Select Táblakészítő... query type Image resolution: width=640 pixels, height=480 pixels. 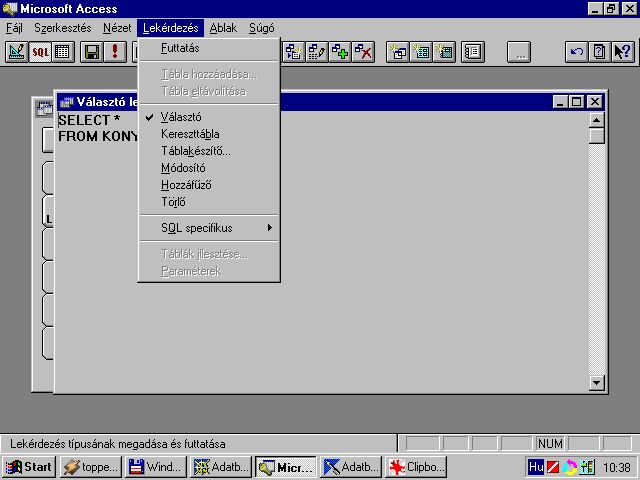point(209,151)
